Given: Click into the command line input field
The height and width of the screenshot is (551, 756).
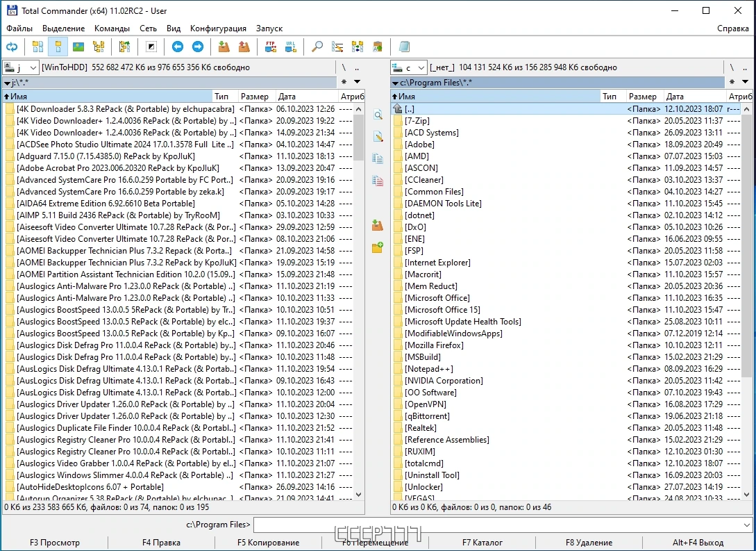Looking at the screenshot, I should coord(498,525).
